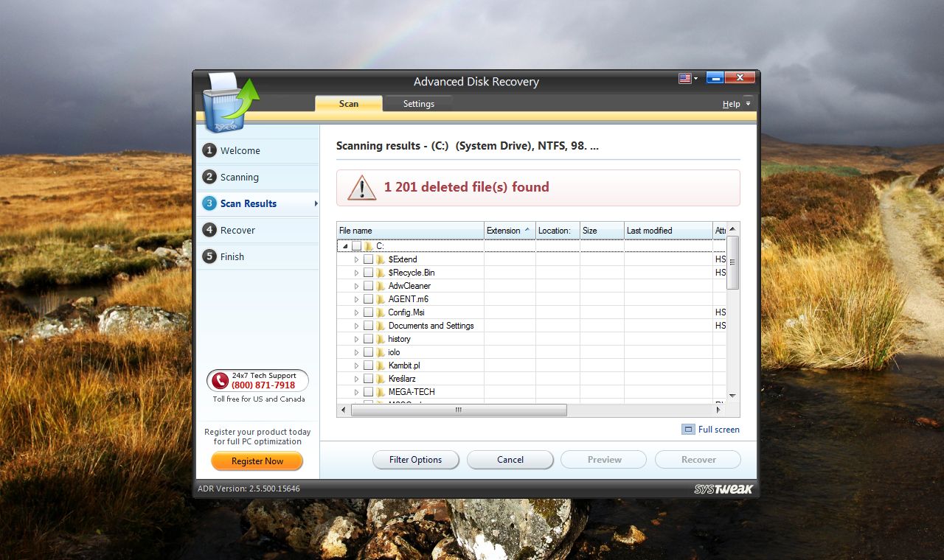944x560 pixels.
Task: Click the iolo folder icon
Action: (381, 352)
